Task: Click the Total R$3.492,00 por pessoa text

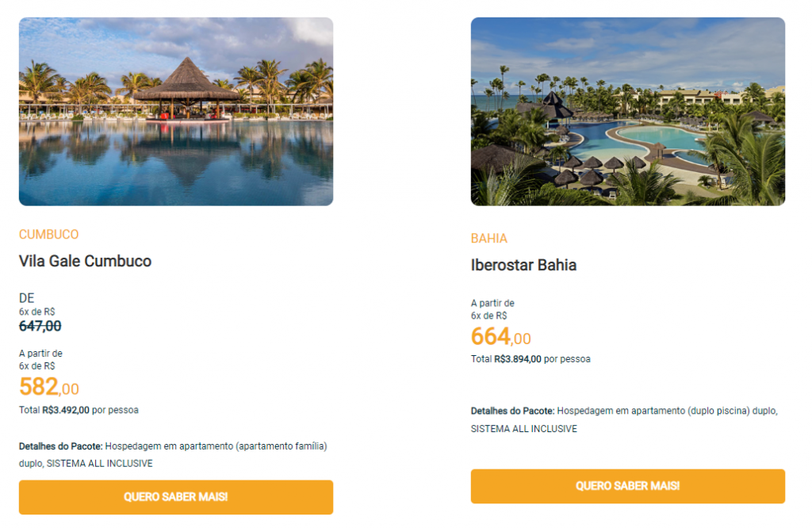Action: [x=79, y=410]
